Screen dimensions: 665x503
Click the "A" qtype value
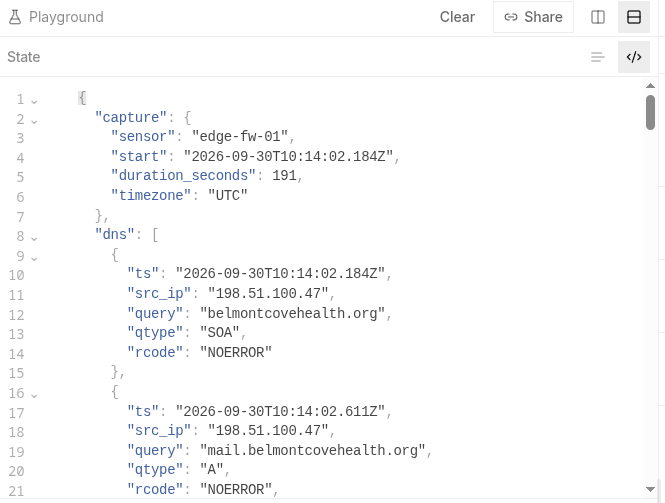pos(212,470)
